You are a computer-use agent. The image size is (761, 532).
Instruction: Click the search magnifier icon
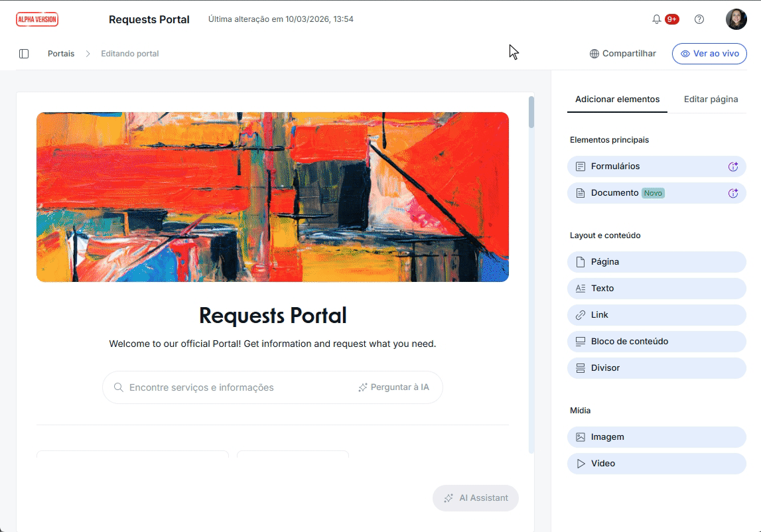tap(118, 387)
